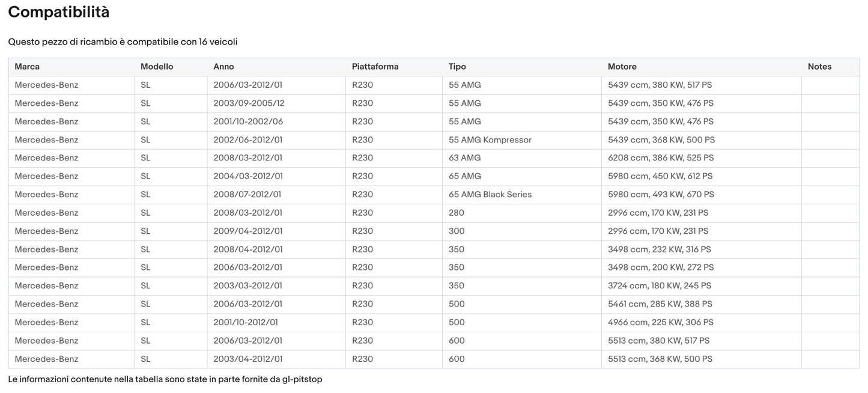This screenshot has height=393, width=868.
Task: Select the 65 AMG Black Series cell
Action: 490,195
